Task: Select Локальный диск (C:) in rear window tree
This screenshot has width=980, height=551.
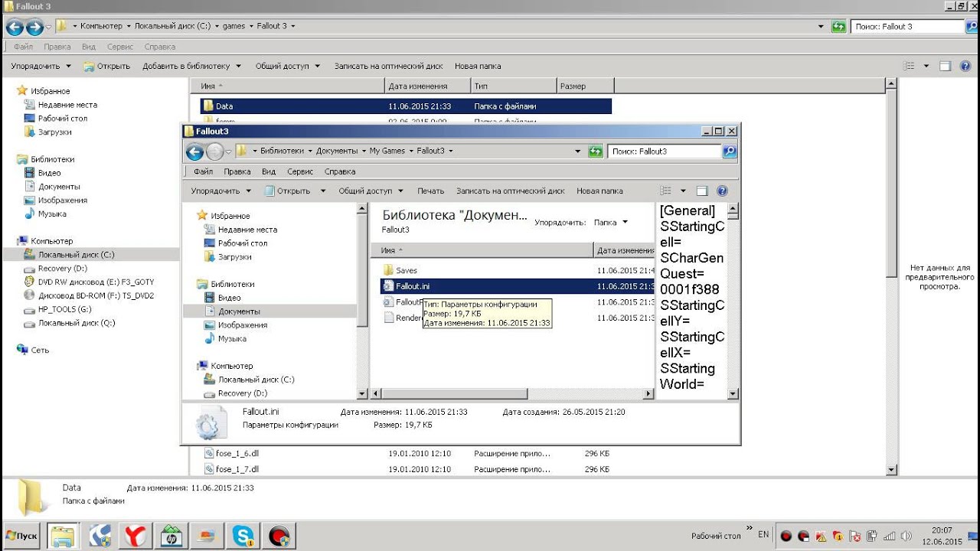Action: coord(69,255)
